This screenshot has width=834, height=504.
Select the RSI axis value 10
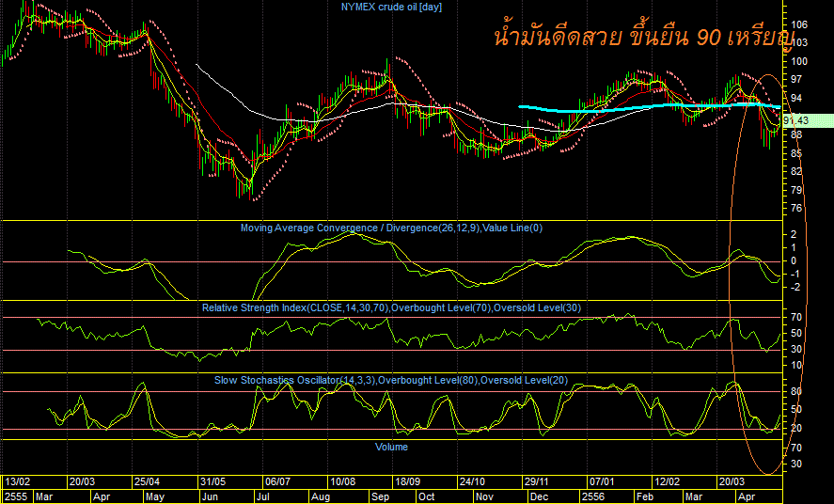[x=796, y=365]
